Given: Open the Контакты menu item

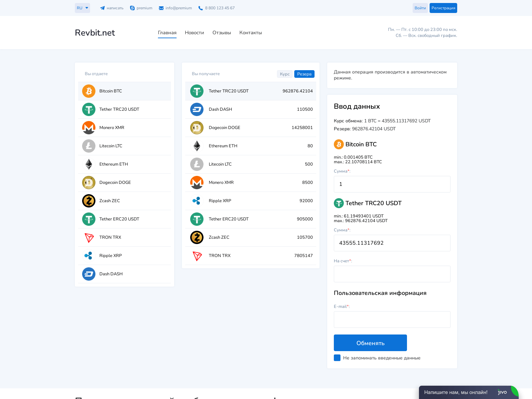Looking at the screenshot, I should pyautogui.click(x=251, y=33).
